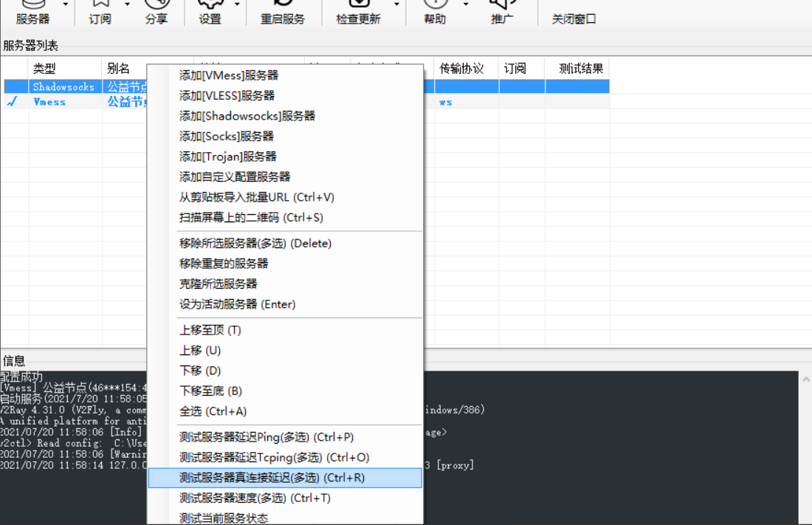Choose 添加[Shadowsocks]服务器 menu item
812x525 pixels.
tap(285, 116)
